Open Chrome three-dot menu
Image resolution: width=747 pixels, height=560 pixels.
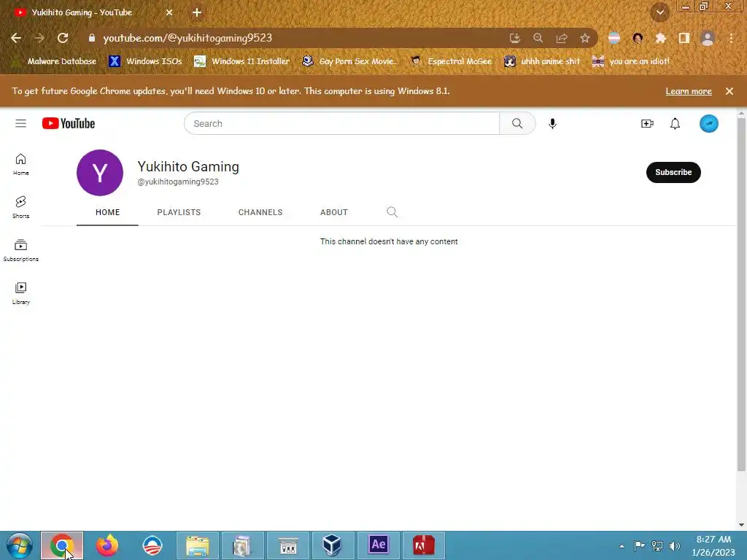coord(731,38)
